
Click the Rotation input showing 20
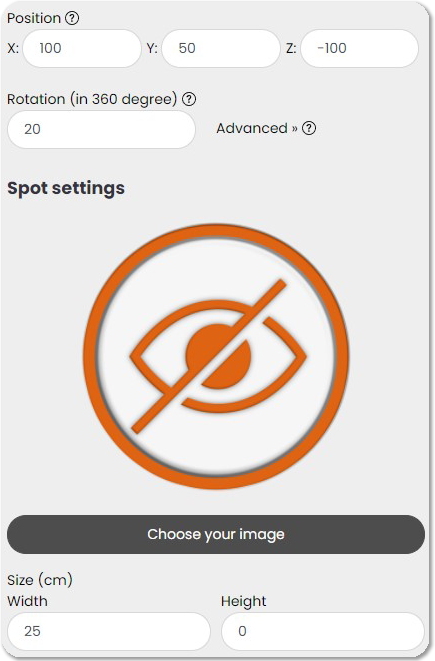101,129
